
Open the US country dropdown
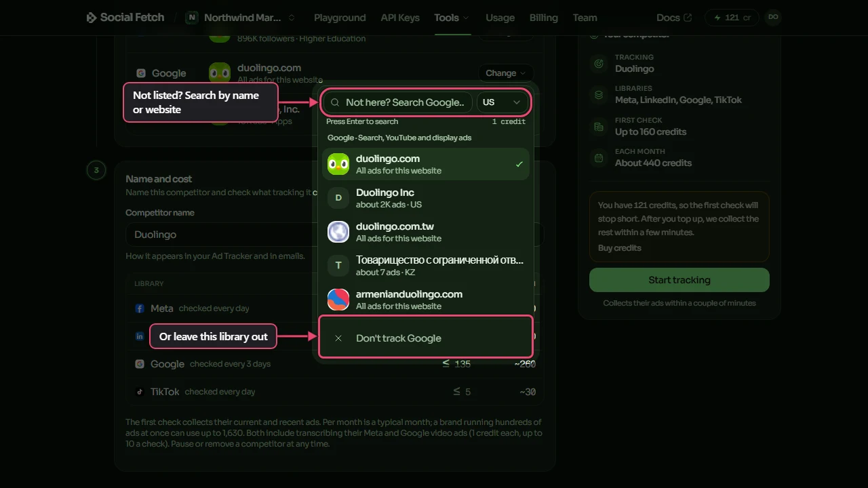(502, 102)
